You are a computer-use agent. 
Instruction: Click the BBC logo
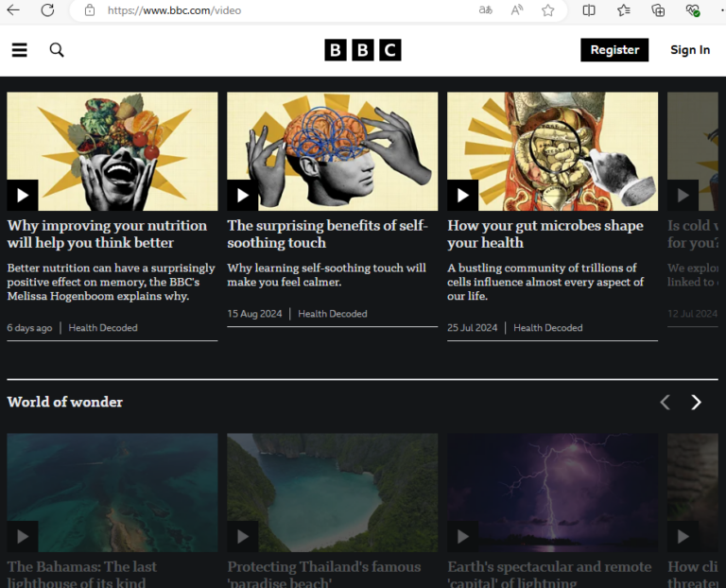[x=363, y=50]
